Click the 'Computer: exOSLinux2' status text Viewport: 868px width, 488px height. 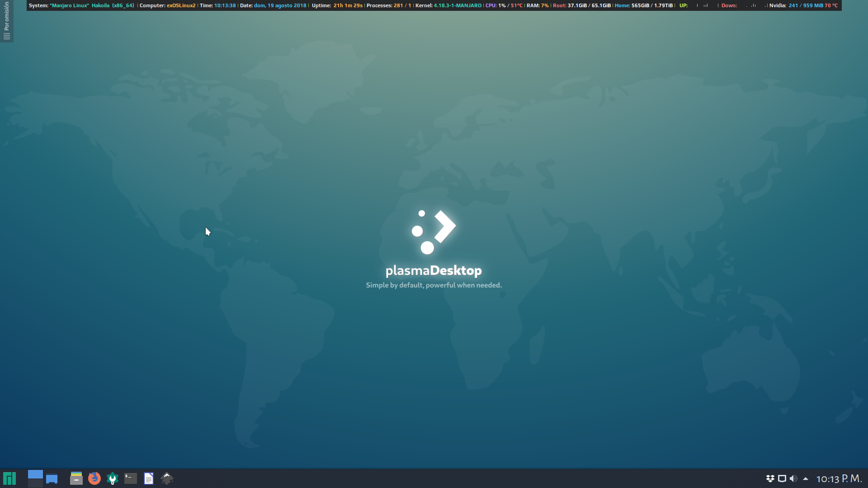pos(168,5)
